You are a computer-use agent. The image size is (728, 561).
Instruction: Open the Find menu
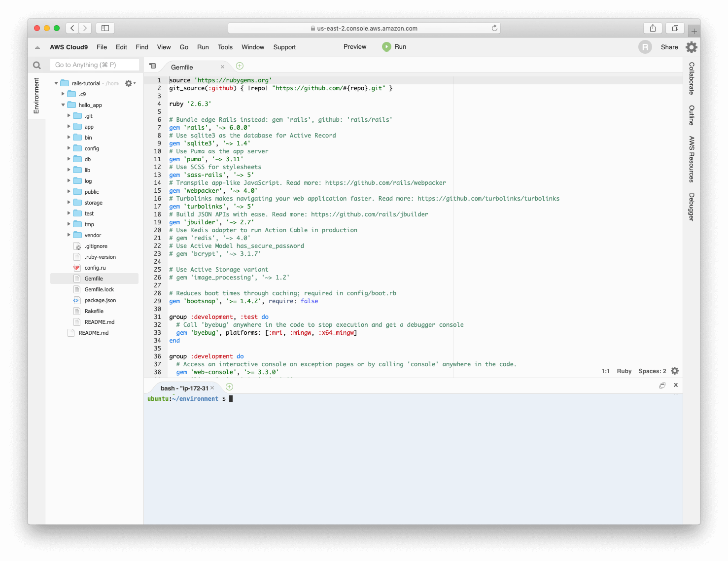click(x=142, y=47)
